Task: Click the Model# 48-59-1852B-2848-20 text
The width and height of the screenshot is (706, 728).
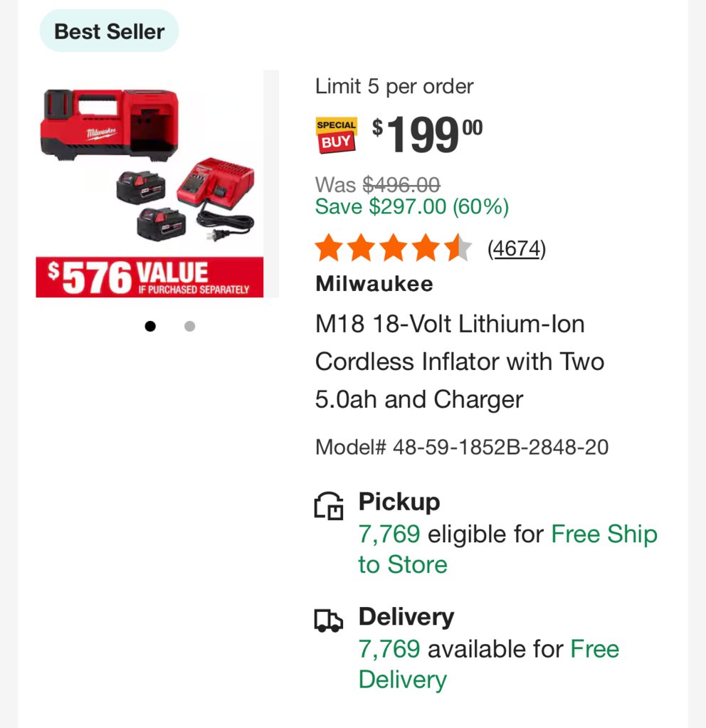Action: pyautogui.click(x=462, y=447)
